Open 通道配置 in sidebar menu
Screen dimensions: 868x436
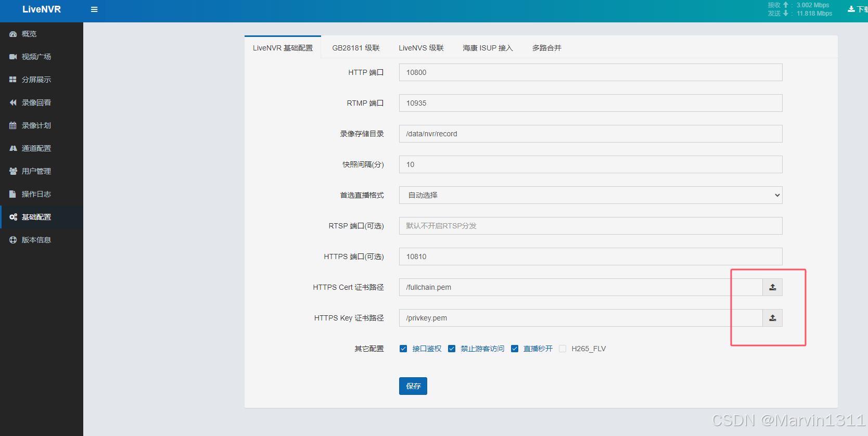tap(42, 148)
